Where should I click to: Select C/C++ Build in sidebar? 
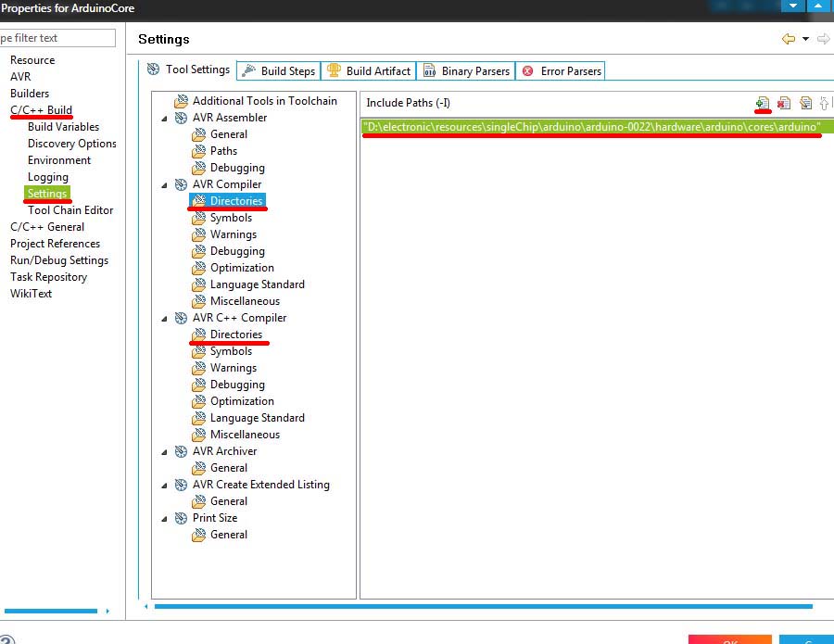[x=41, y=110]
